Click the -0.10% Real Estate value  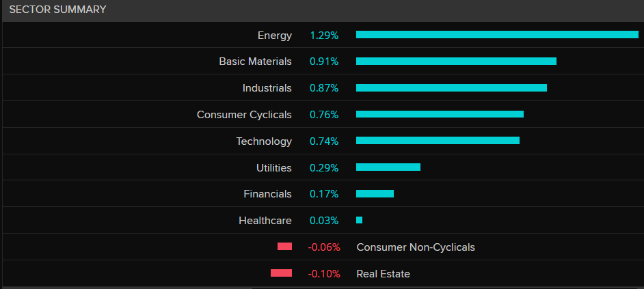tap(323, 274)
